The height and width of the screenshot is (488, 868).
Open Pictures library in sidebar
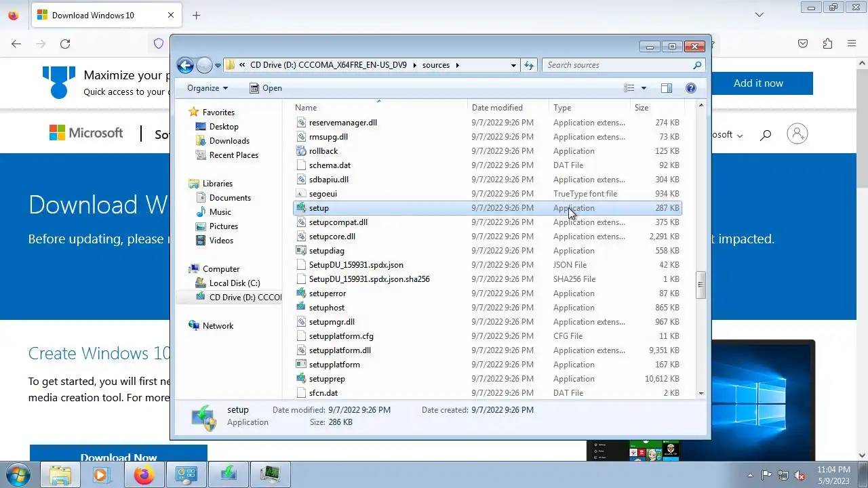tap(223, 226)
